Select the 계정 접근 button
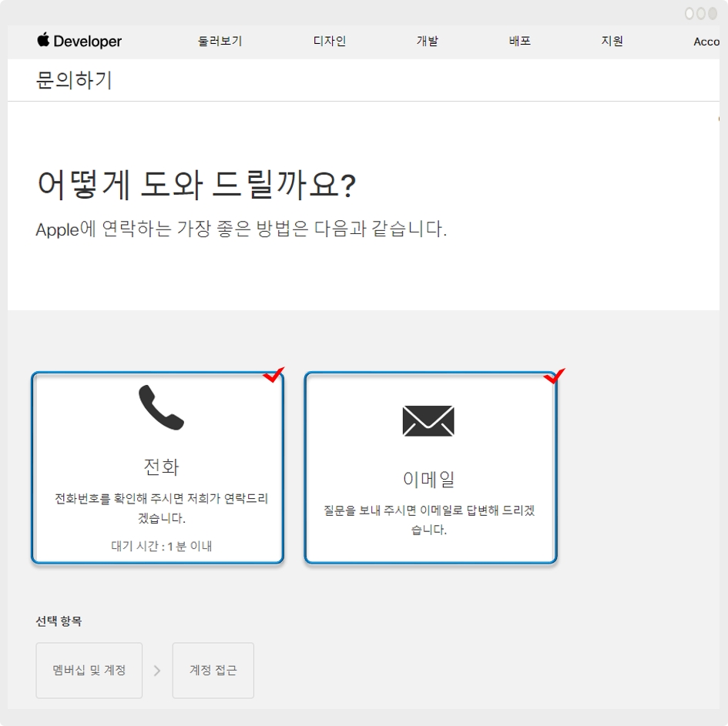Screen dimensions: 728x726 click(213, 671)
